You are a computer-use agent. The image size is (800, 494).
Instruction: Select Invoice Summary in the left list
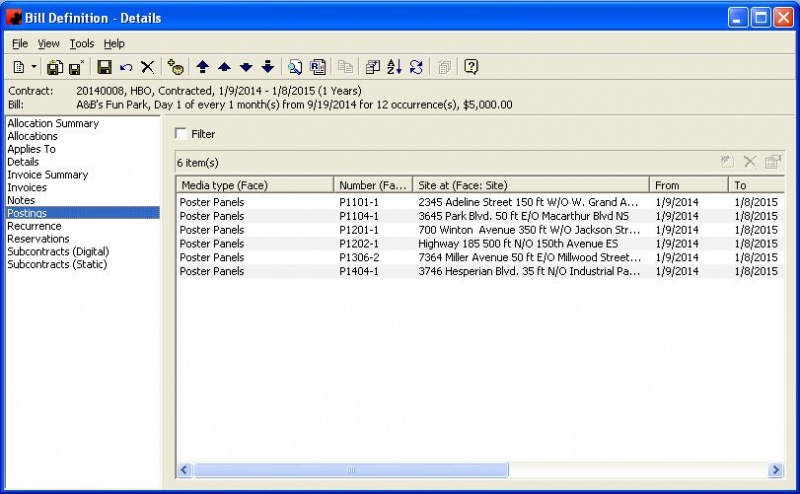47,175
